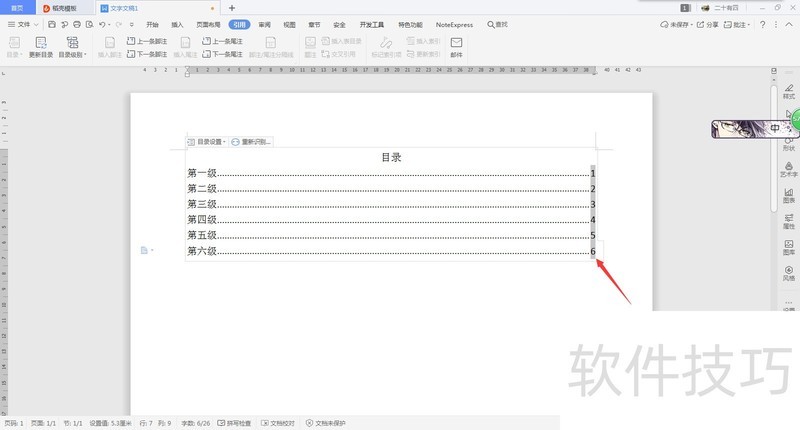800x430 pixels.
Task: Go to 下一条脚注 next footnote
Action: tap(147, 54)
